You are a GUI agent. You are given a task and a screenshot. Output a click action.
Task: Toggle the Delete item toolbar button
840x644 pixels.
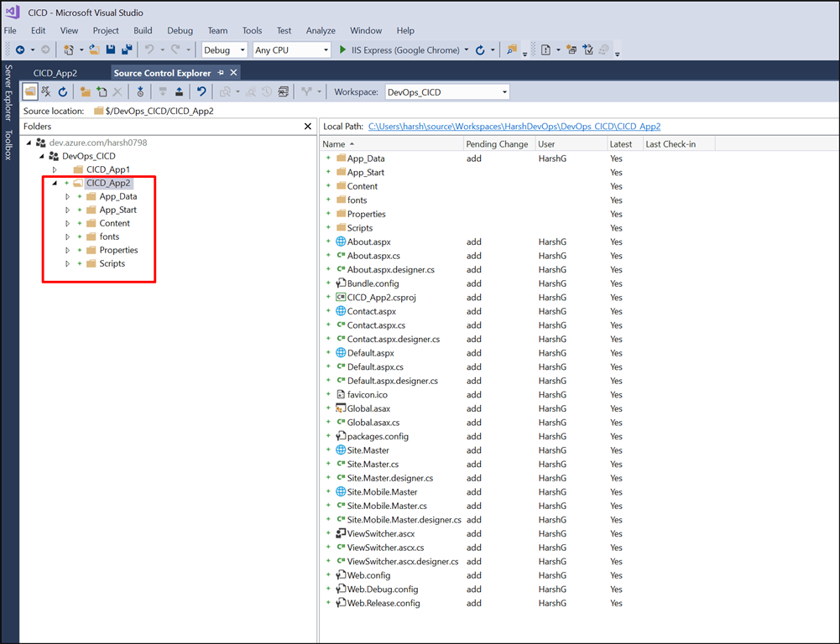click(x=117, y=91)
